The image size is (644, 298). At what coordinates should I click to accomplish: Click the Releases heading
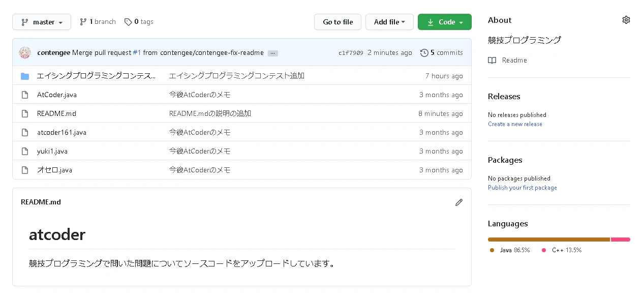(x=504, y=96)
